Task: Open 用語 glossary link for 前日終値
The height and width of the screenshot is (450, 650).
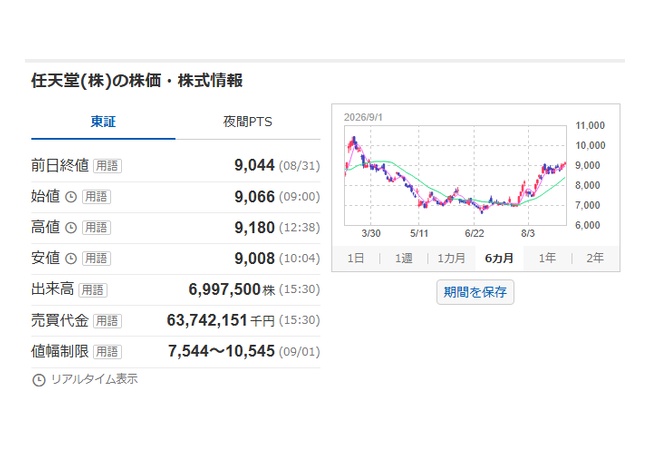Action: (107, 166)
